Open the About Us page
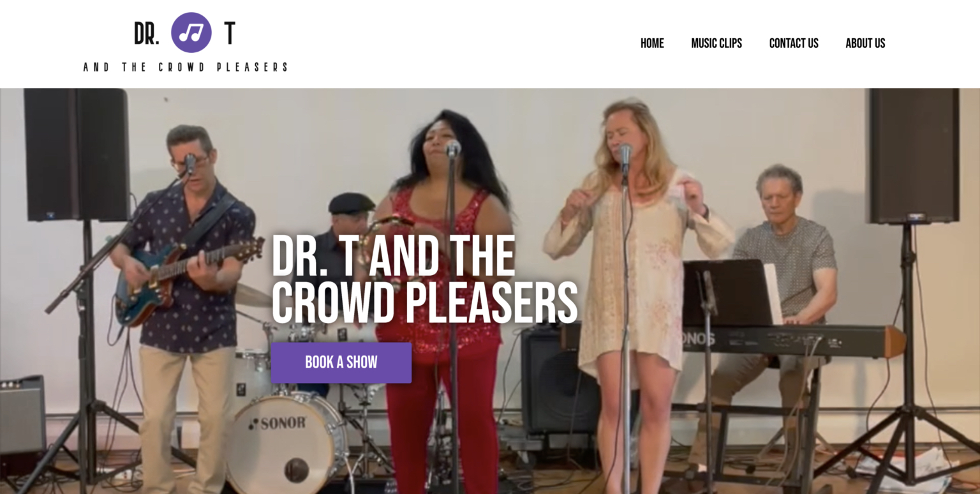This screenshot has height=494, width=980. pyautogui.click(x=865, y=43)
